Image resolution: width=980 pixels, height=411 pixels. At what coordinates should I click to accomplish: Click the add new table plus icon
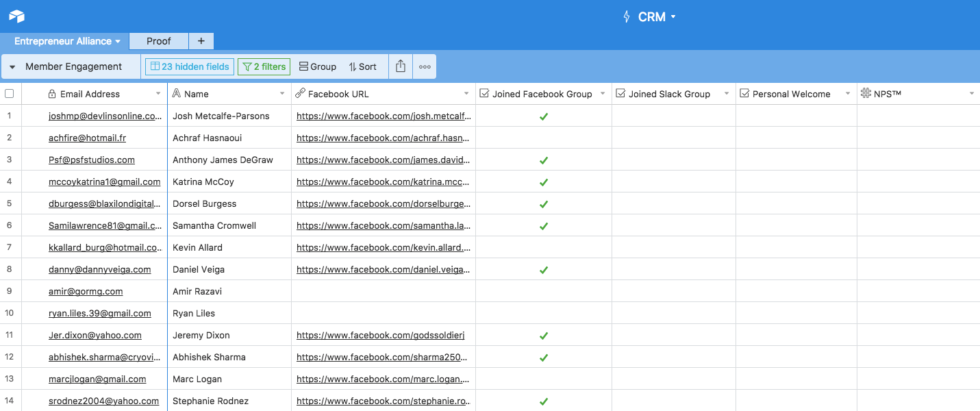[201, 41]
